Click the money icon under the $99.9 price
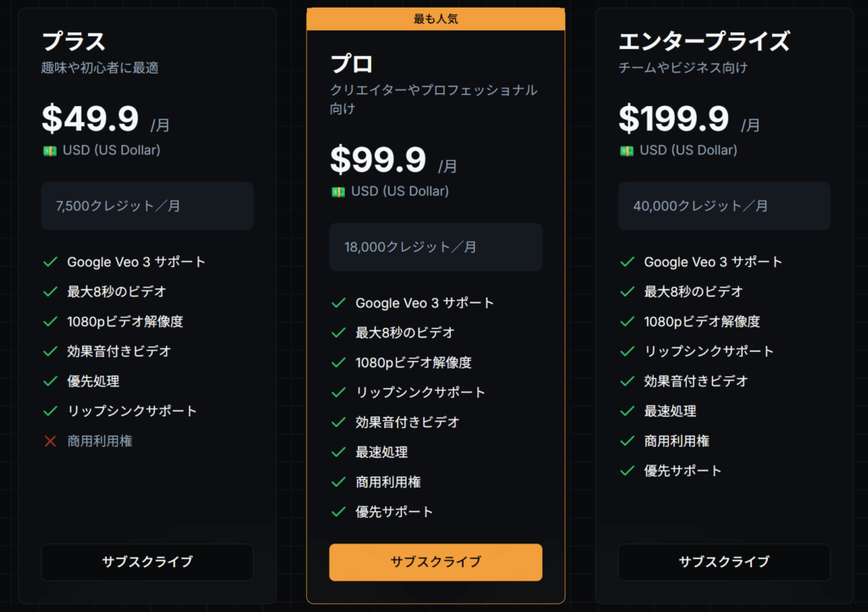Viewport: 868px width, 612px height. click(337, 192)
